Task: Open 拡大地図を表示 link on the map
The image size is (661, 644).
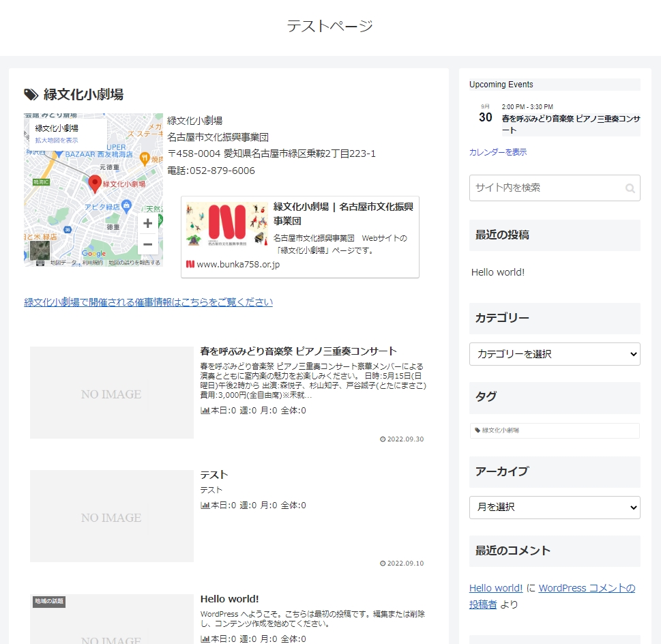Action: tap(57, 141)
